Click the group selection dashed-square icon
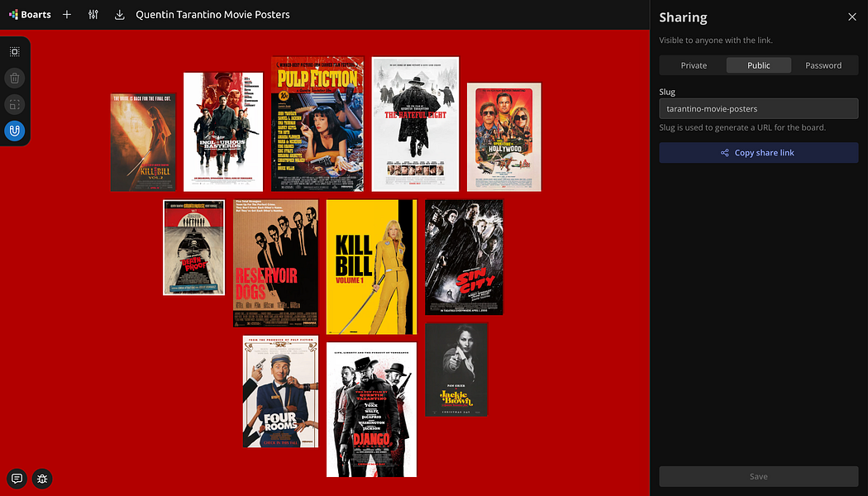The image size is (868, 496). (x=15, y=105)
